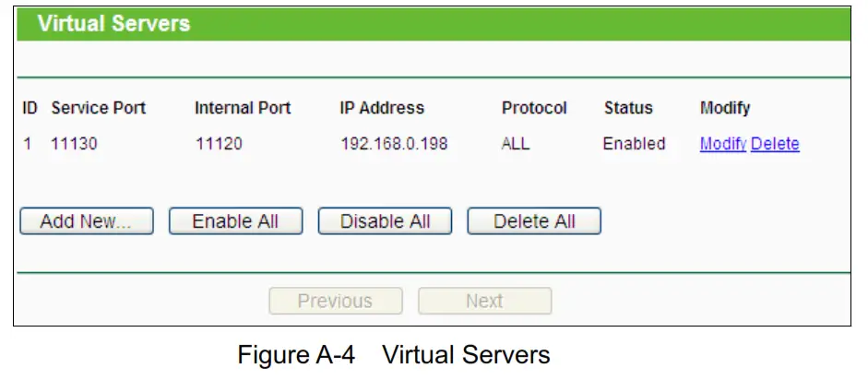Click the Protocol column header

coord(534,108)
